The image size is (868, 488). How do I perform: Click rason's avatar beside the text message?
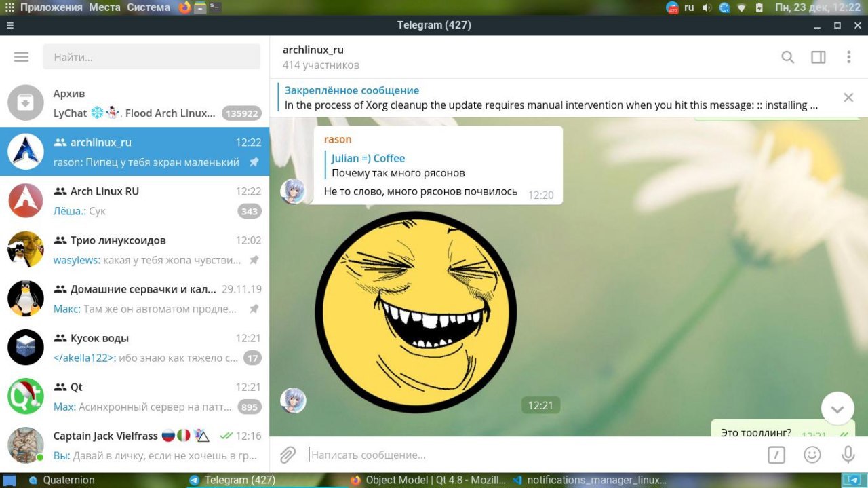tap(293, 191)
